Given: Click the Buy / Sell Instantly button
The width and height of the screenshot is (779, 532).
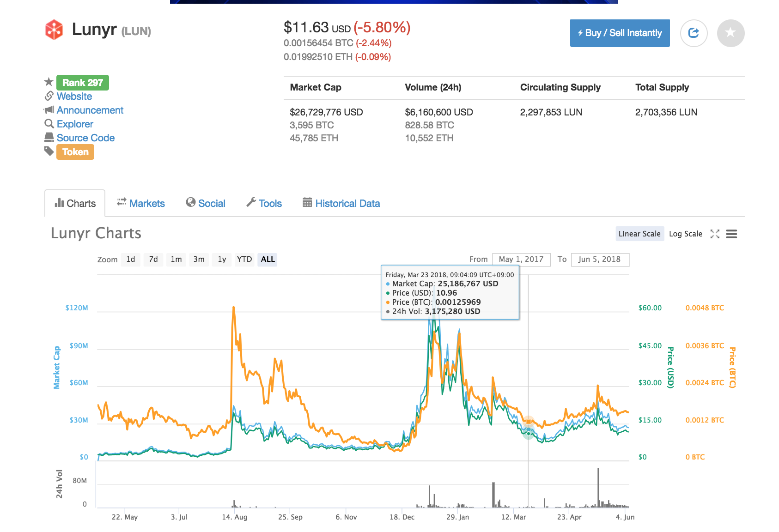Looking at the screenshot, I should pos(620,33).
